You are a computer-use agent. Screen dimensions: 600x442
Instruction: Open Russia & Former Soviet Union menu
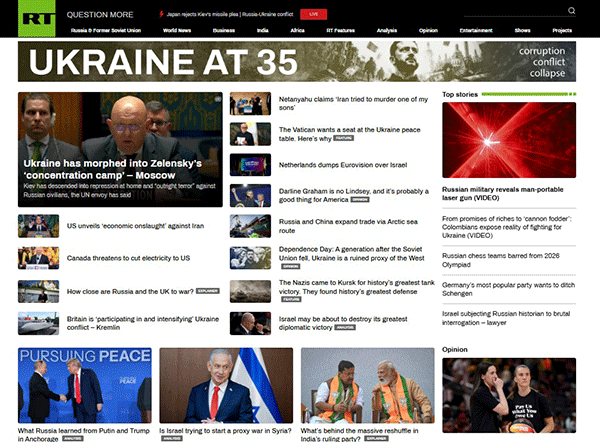[x=106, y=30]
